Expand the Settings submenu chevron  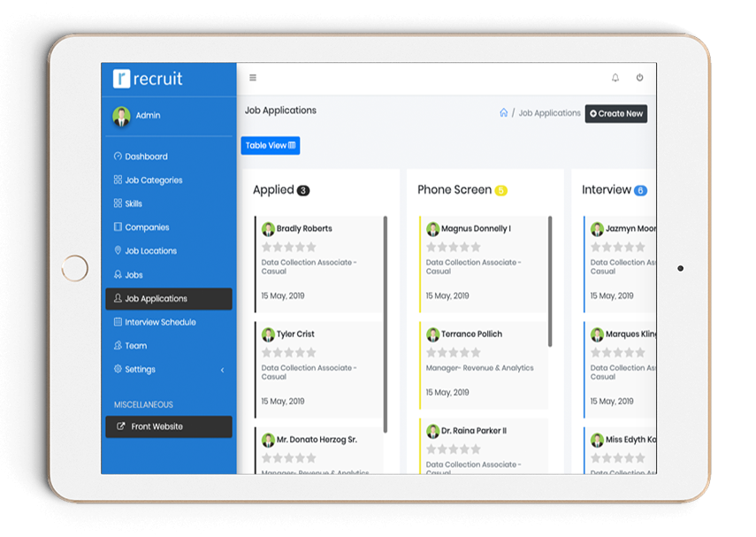click(222, 370)
